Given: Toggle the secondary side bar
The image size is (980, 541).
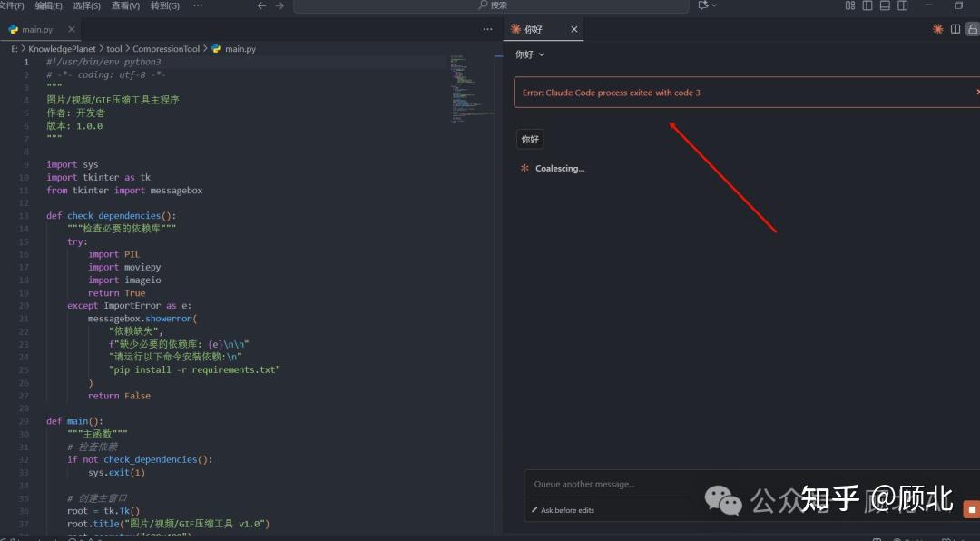Looking at the screenshot, I should coord(903,5).
